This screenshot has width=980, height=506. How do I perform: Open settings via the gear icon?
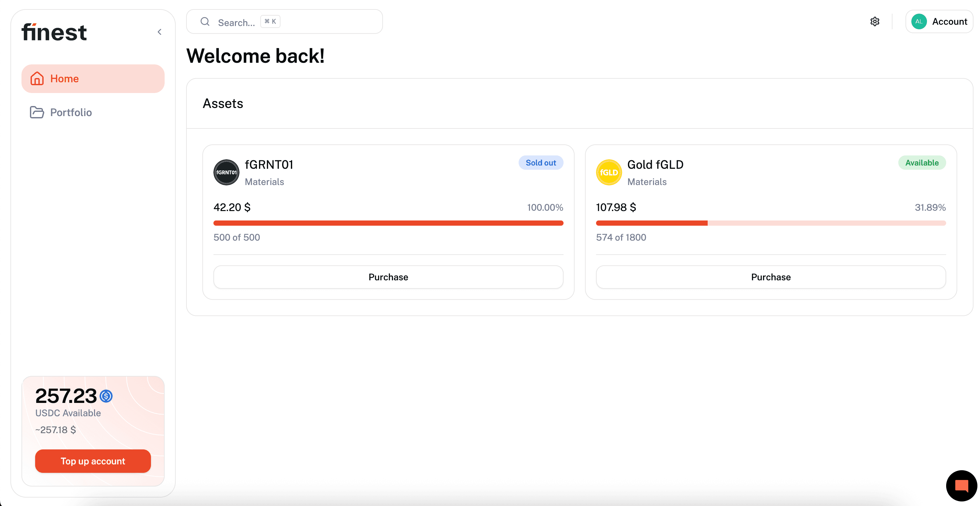[875, 22]
